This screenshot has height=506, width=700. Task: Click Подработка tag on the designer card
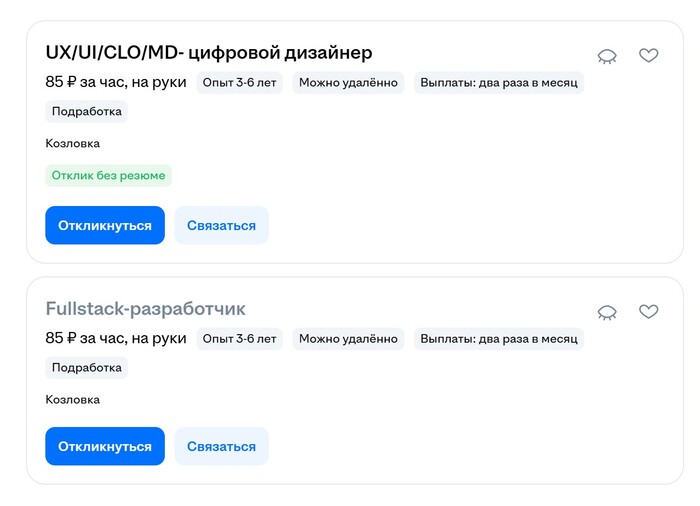[x=87, y=112]
